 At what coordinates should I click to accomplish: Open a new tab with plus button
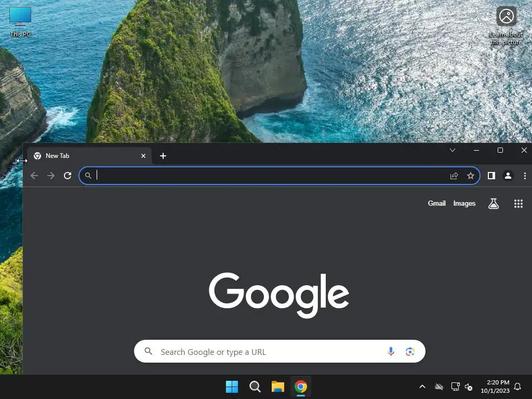pyautogui.click(x=163, y=156)
